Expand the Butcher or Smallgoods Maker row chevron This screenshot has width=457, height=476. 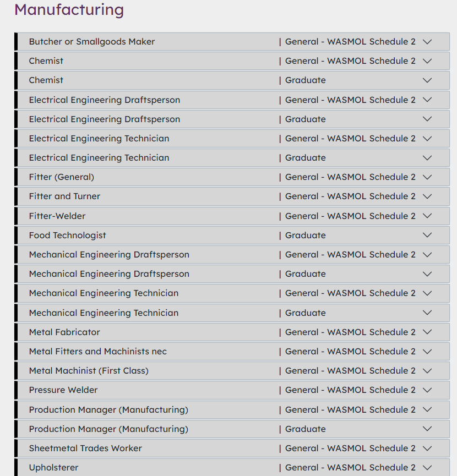tap(427, 42)
